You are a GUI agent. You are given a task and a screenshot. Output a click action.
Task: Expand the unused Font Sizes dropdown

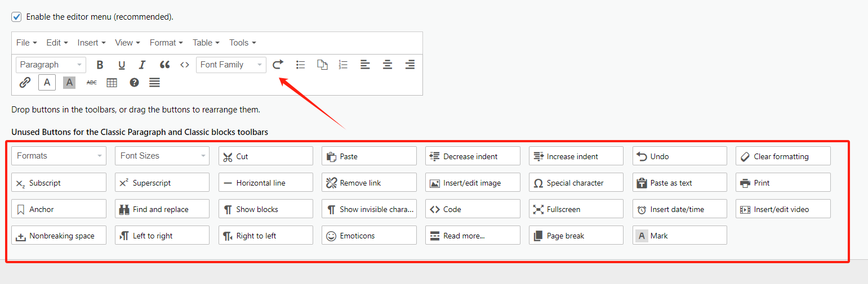tap(162, 156)
